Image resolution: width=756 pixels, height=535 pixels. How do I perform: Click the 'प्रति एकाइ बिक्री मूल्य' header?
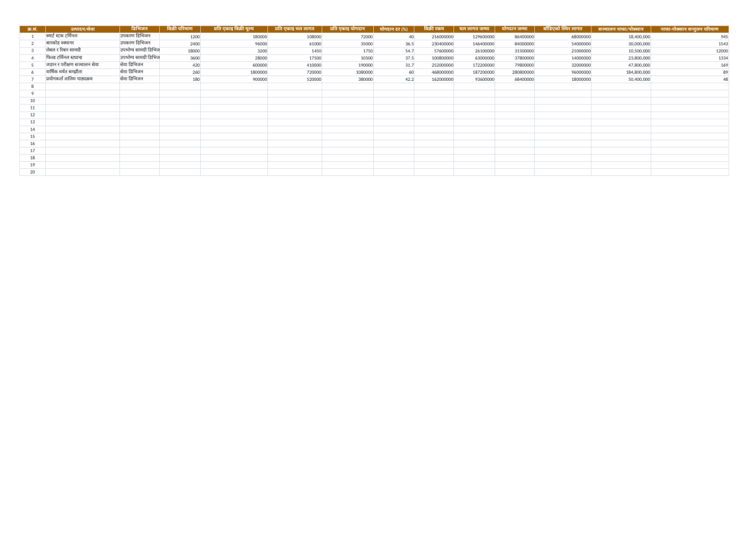234,29
